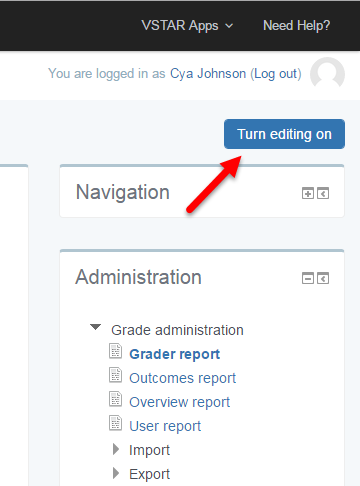Click the Log out link
The height and width of the screenshot is (486, 360).
276,74
